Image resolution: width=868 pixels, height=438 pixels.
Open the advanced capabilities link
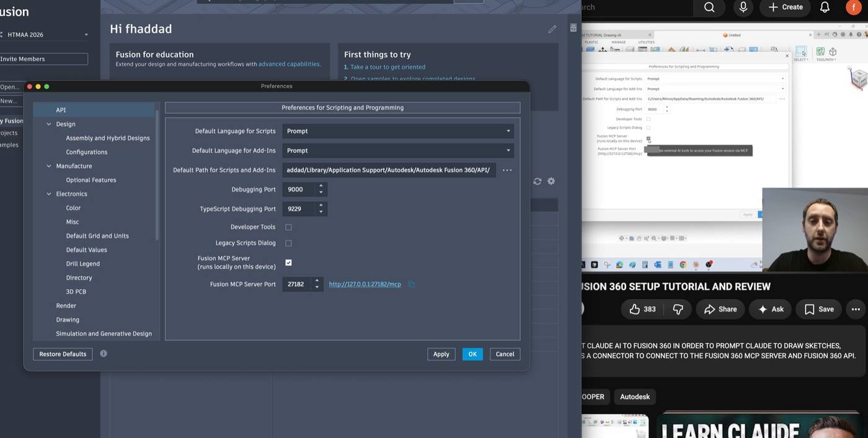pos(289,64)
